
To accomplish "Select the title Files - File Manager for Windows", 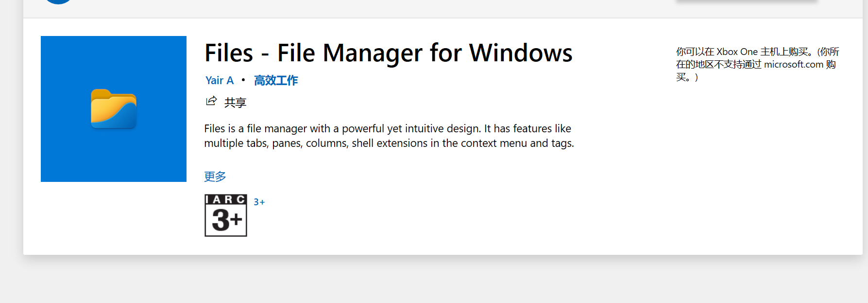I will click(x=388, y=53).
